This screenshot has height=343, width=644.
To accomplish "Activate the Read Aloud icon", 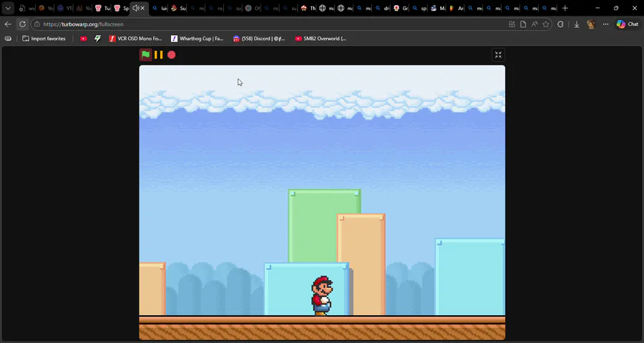I will pyautogui.click(x=535, y=24).
